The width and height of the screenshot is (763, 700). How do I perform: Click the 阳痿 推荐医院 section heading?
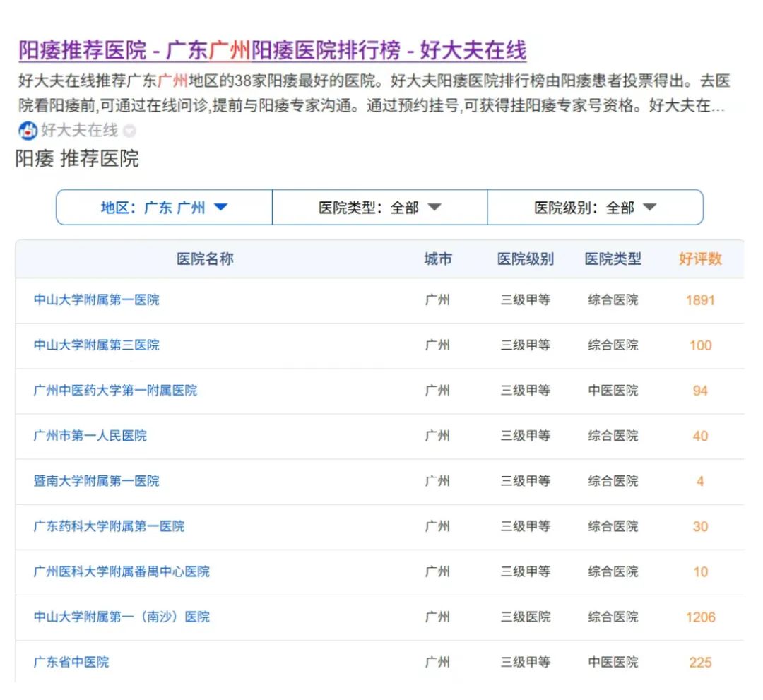click(78, 159)
